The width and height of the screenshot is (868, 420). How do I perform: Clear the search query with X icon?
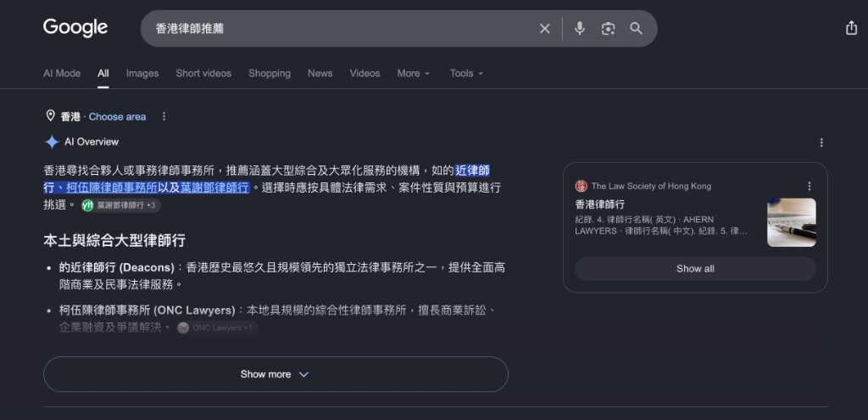click(x=545, y=29)
